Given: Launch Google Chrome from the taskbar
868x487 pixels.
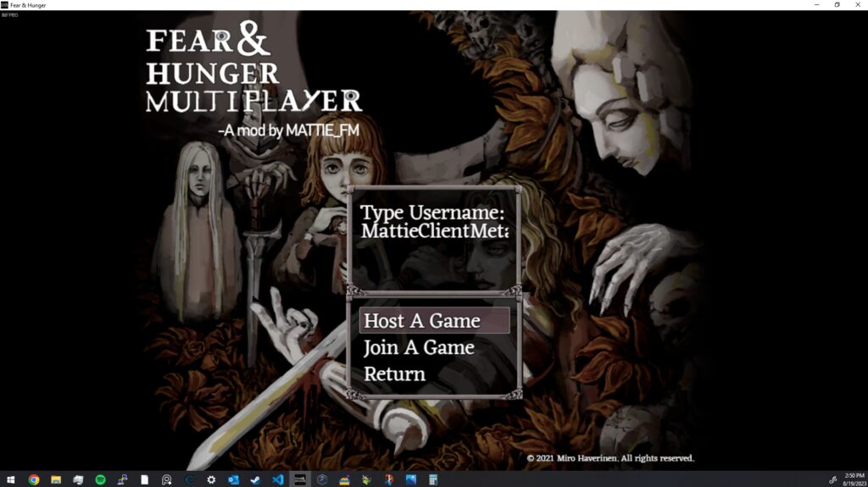Looking at the screenshot, I should 34,480.
